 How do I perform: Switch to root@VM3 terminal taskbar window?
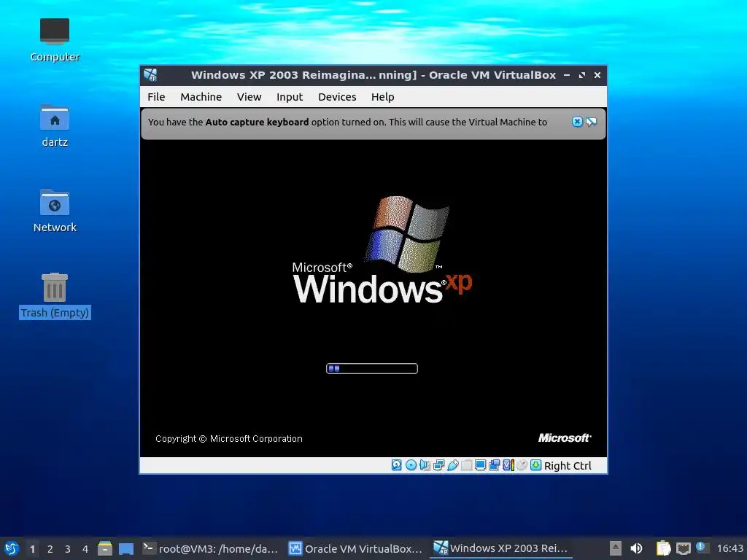(210, 548)
